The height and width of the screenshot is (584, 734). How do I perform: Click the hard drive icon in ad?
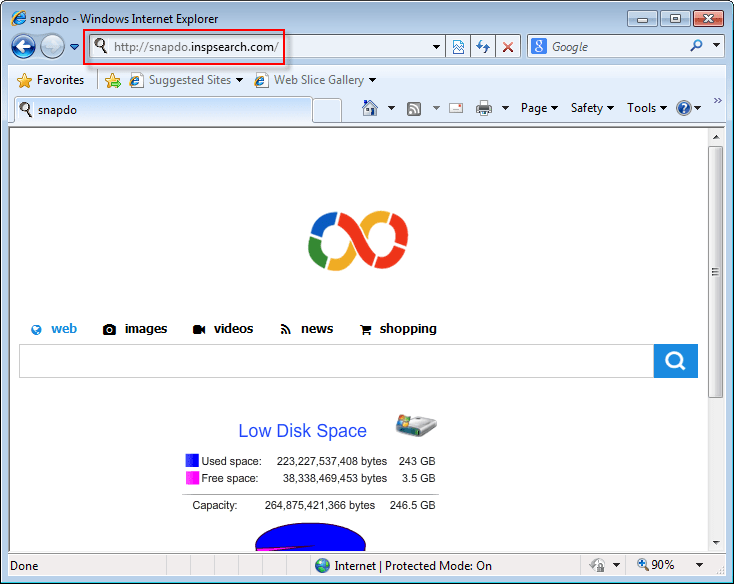point(416,425)
